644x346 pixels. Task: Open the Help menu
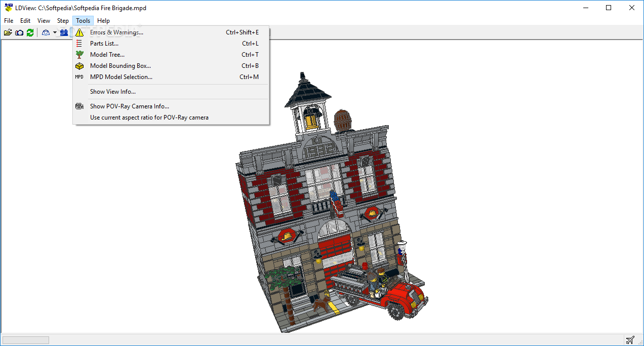coord(103,21)
